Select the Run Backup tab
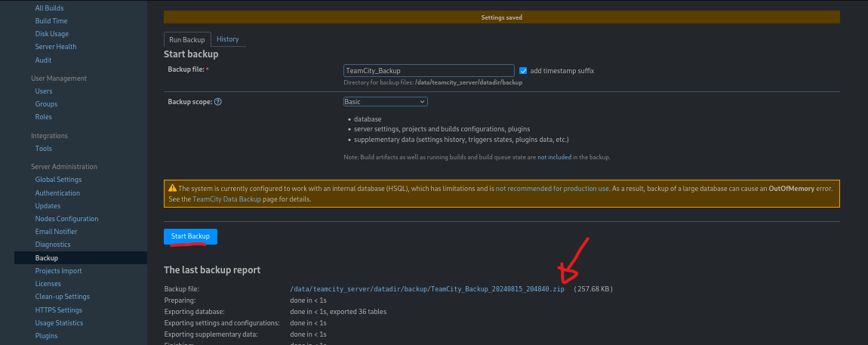The height and width of the screenshot is (345, 868). (x=185, y=39)
